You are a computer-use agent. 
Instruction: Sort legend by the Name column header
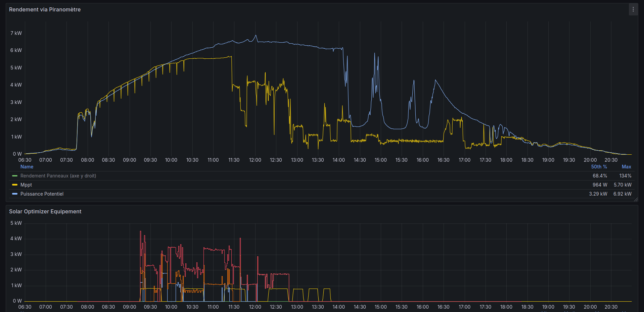pos(27,167)
